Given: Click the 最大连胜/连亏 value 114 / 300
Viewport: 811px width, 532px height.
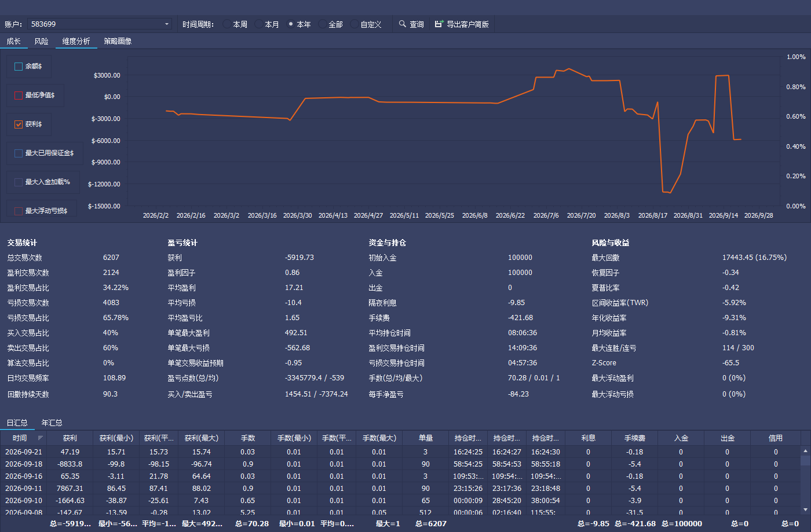Looking at the screenshot, I should click(x=739, y=348).
